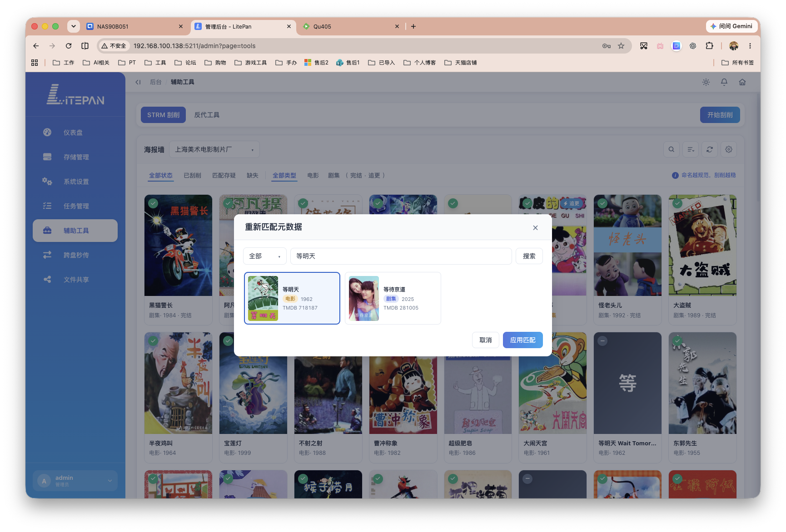Click the theme toggle sun icon
The image size is (786, 532).
pyautogui.click(x=706, y=82)
